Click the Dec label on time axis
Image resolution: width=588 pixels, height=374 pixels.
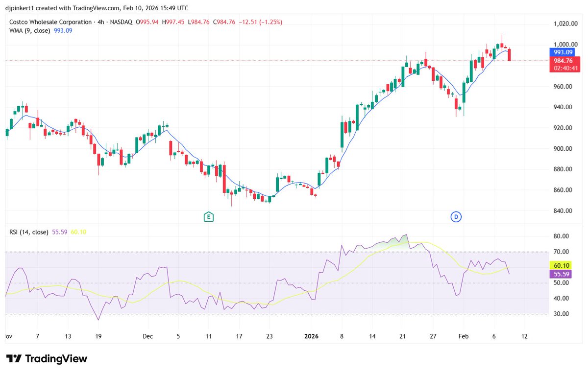coord(148,337)
